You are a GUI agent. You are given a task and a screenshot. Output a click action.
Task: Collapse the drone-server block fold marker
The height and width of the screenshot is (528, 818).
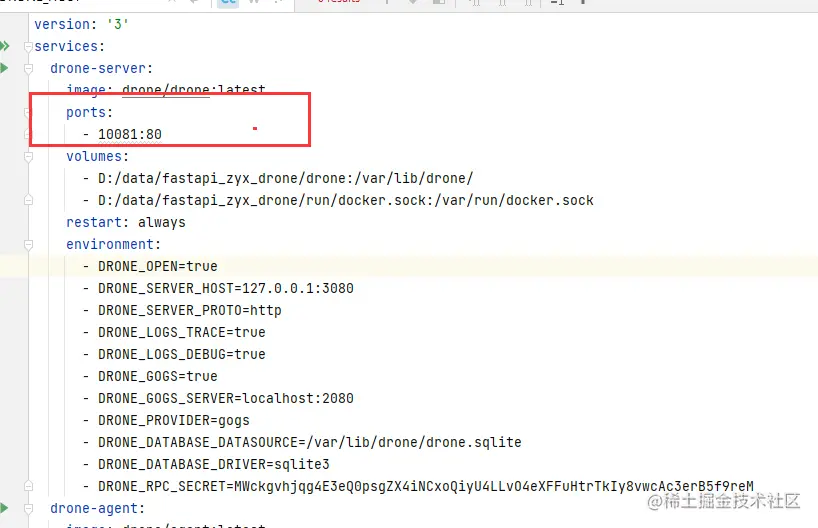(28, 68)
